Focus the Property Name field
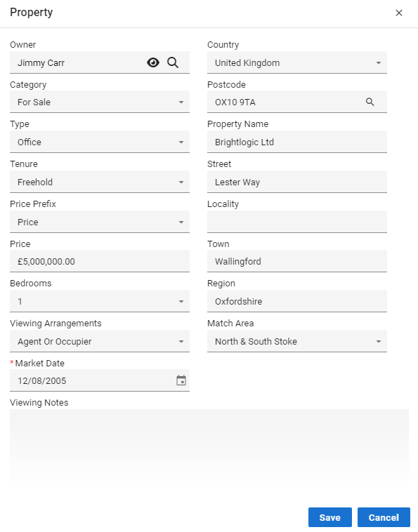The height and width of the screenshot is (532, 418). (297, 142)
